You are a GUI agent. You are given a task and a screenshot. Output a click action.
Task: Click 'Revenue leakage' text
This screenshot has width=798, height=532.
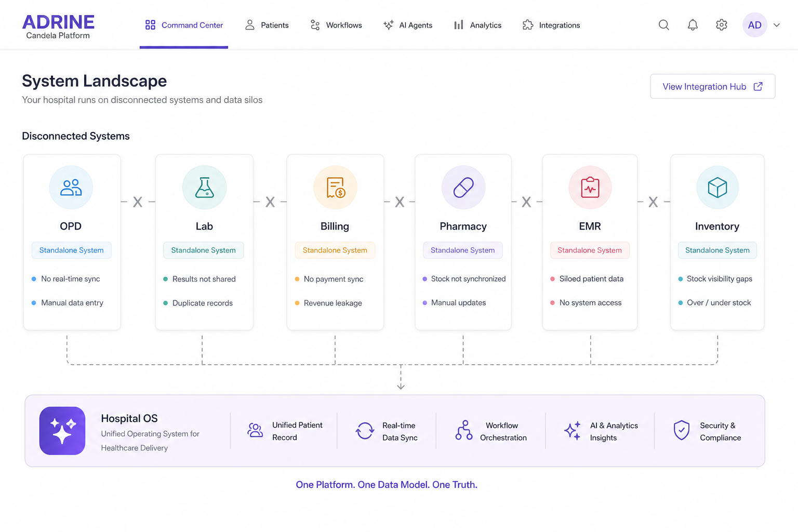click(333, 303)
